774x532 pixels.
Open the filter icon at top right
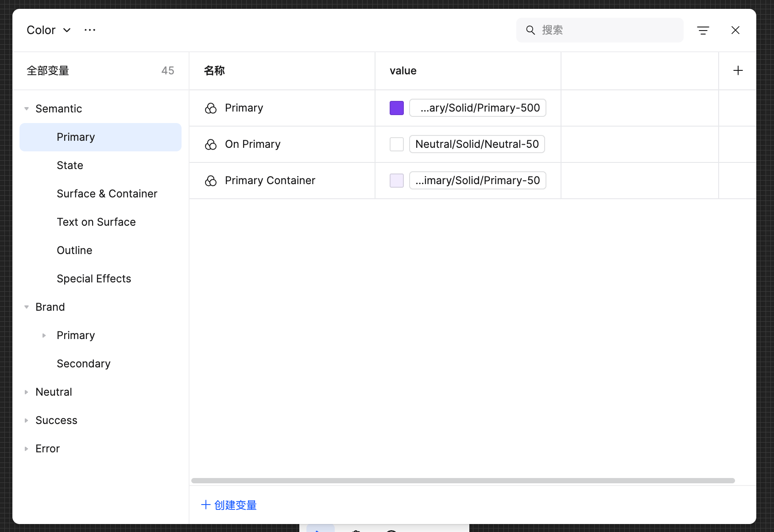(703, 30)
